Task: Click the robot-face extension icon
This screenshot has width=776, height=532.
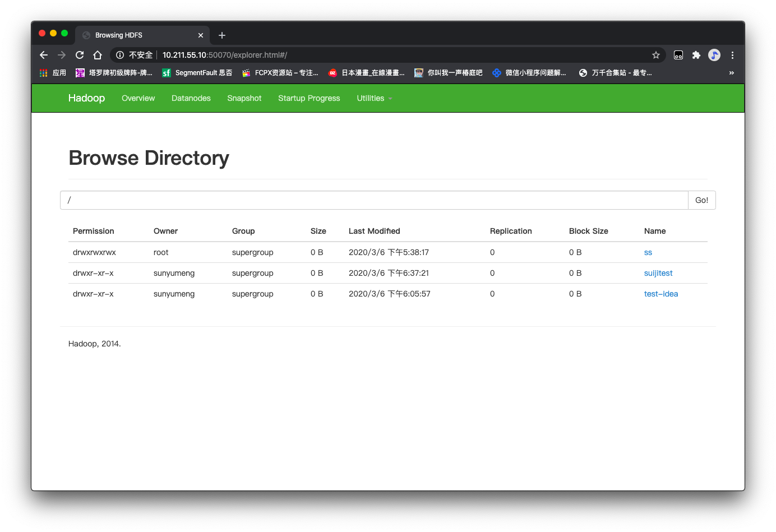Action: [678, 55]
